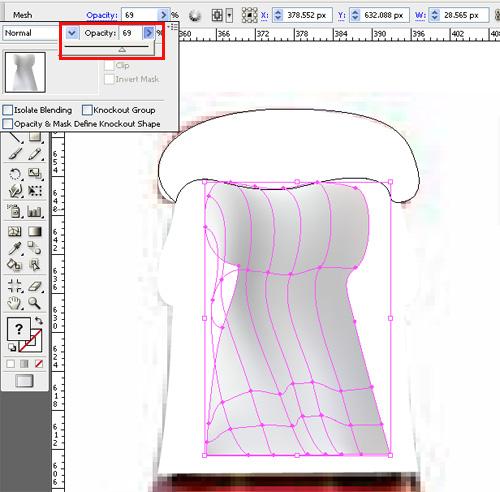Select the Live Paint Selection tool
This screenshot has width=500, height=492.
[x=35, y=265]
